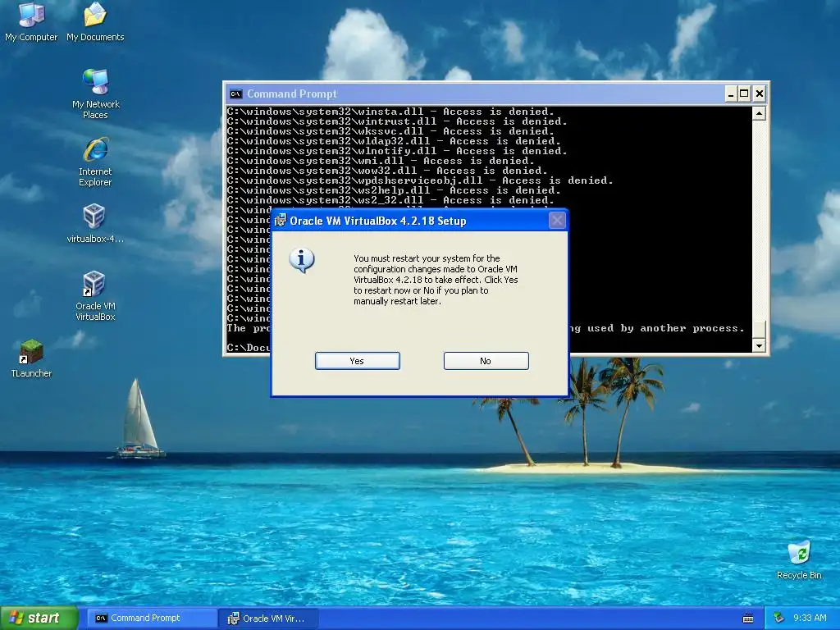Select the virtualbox-4... installer icon

pyautogui.click(x=95, y=224)
